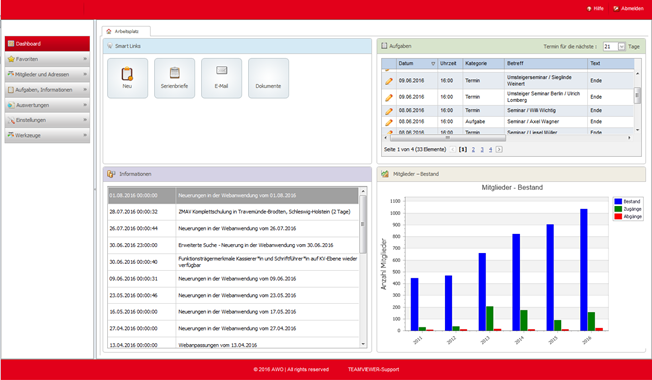Expand the Auswertungen sidebar section
Viewport: 652px width, 380px height.
(47, 105)
